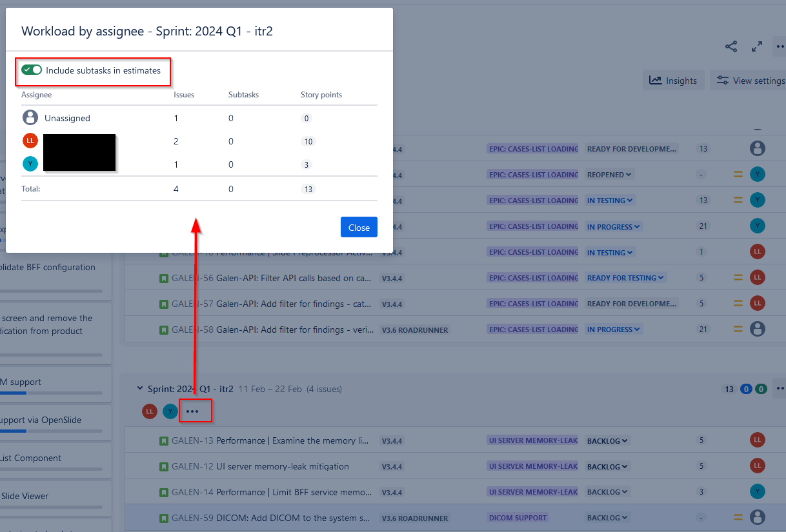Image resolution: width=786 pixels, height=532 pixels.
Task: Click the story type icon for GALEN-14
Action: 164,493
